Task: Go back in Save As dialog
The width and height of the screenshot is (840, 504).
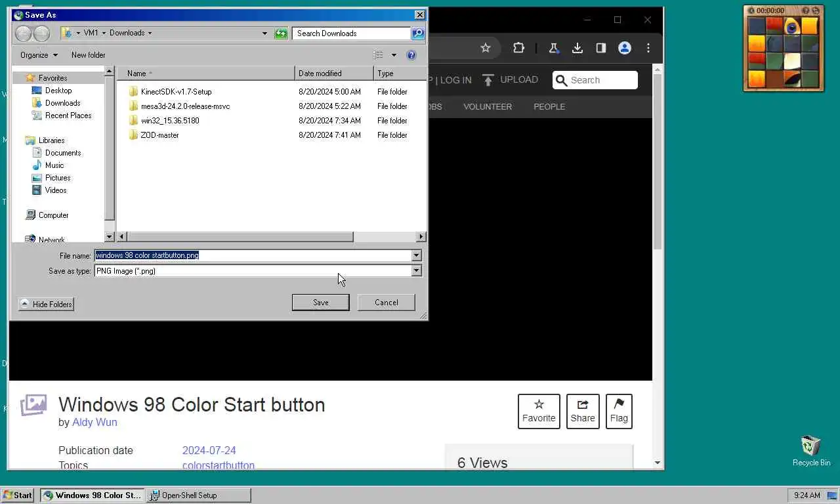Action: (x=23, y=33)
